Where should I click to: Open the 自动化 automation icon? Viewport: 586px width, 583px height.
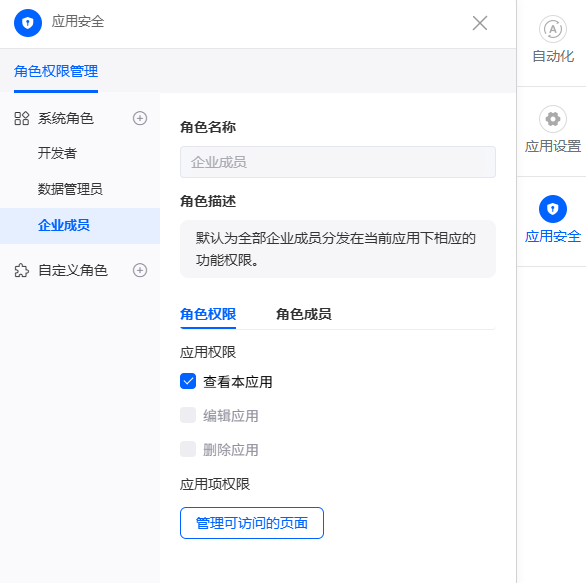(x=553, y=29)
